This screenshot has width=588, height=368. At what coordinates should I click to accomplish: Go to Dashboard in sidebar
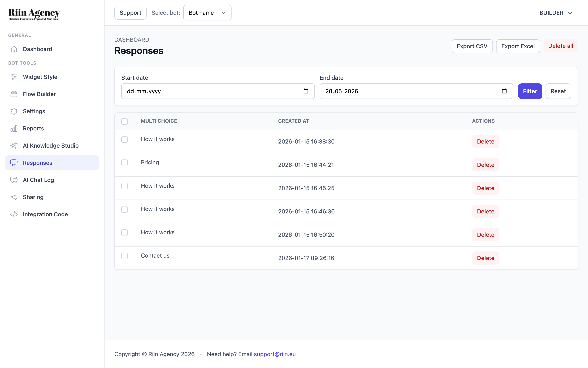tap(52, 49)
